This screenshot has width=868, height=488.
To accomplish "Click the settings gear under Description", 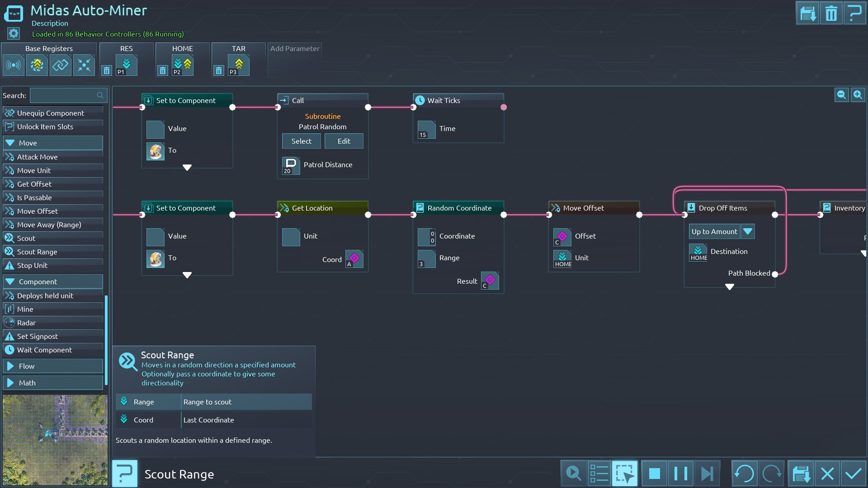I will pyautogui.click(x=14, y=33).
